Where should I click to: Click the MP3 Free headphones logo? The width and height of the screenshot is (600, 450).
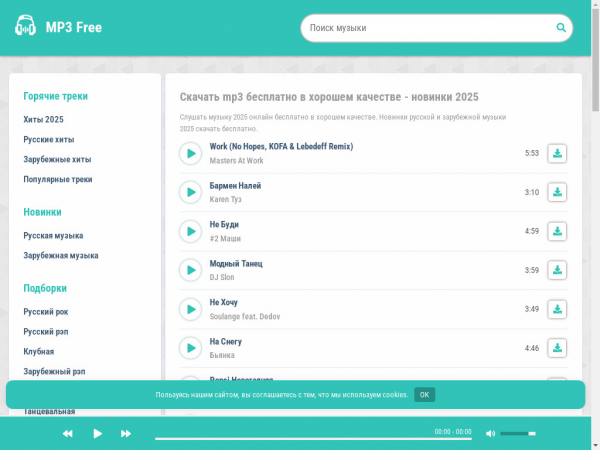(27, 27)
